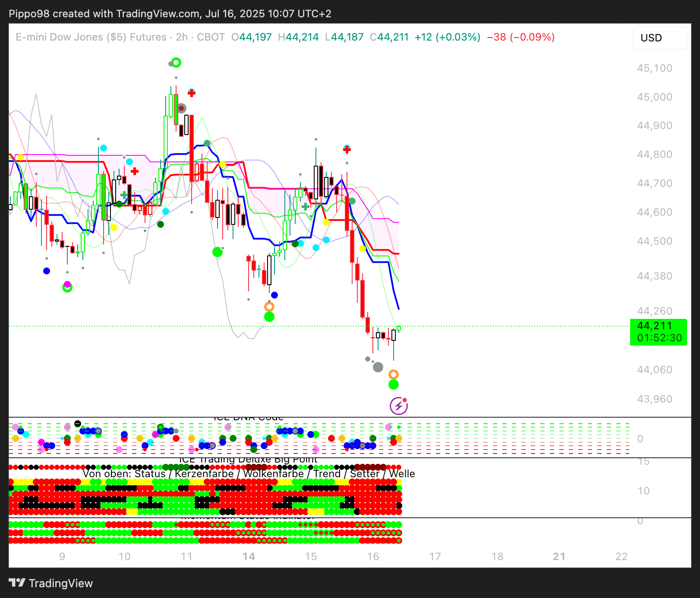This screenshot has height=598, width=700.
Task: Click the bold 14 date on time axis
Action: (249, 557)
